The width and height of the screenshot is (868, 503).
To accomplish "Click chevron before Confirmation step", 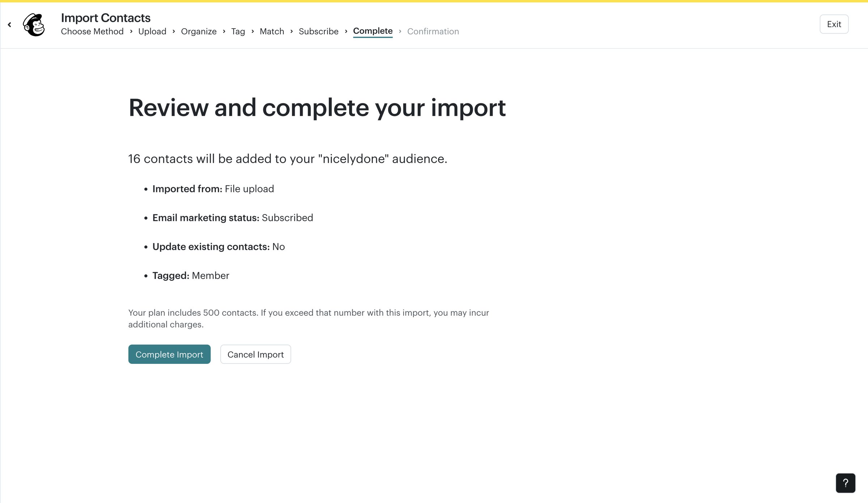I will [400, 31].
